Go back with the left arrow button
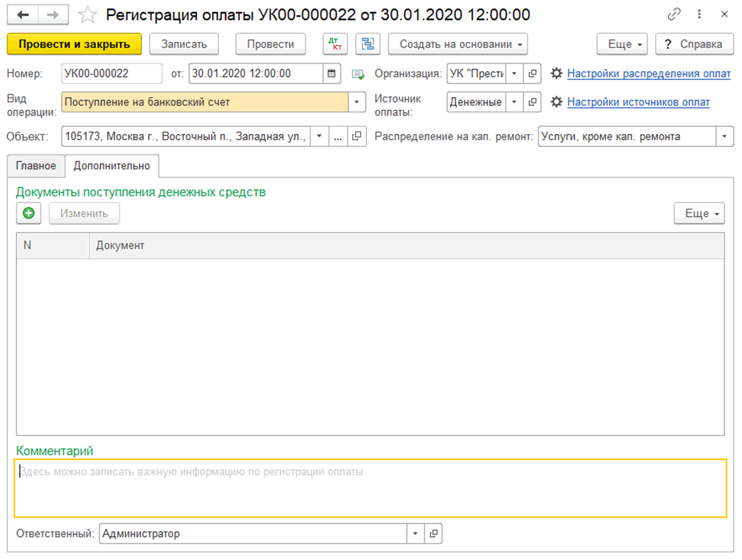 [23, 15]
